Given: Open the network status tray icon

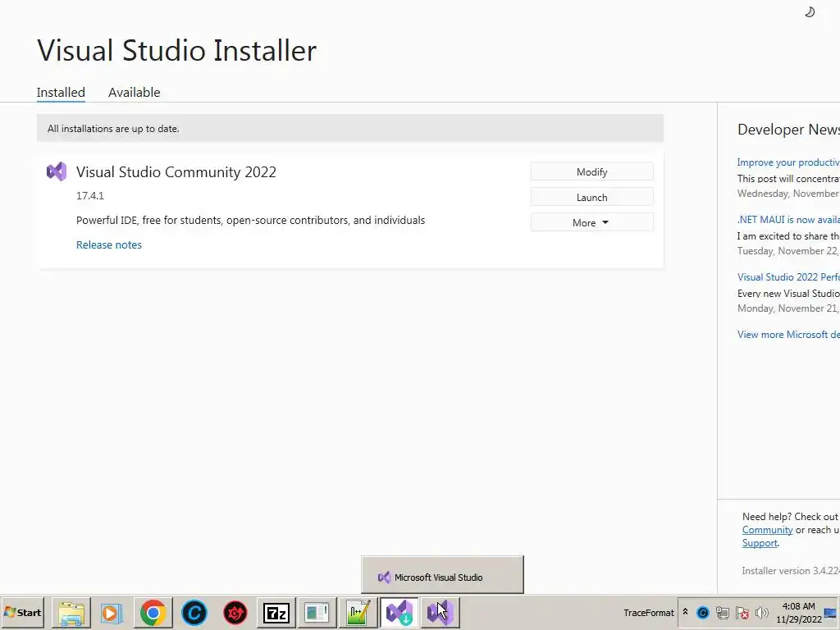Looking at the screenshot, I should [x=723, y=612].
